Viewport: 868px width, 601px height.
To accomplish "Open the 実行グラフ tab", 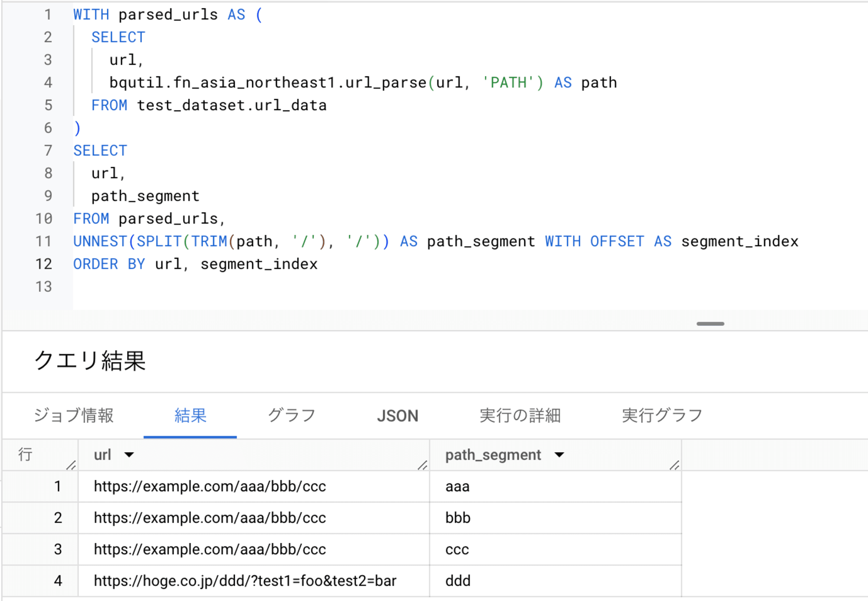I will tap(662, 415).
